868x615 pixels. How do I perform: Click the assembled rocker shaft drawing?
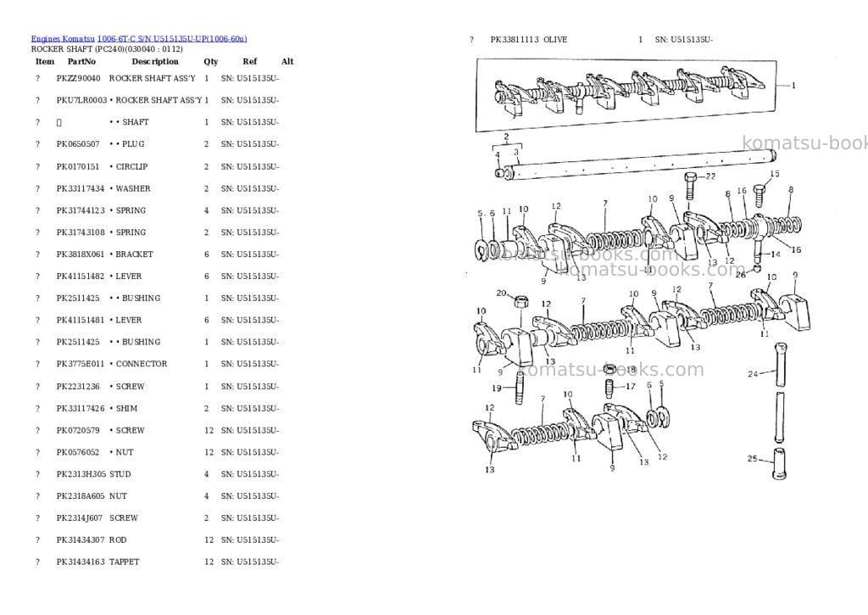[x=626, y=95]
